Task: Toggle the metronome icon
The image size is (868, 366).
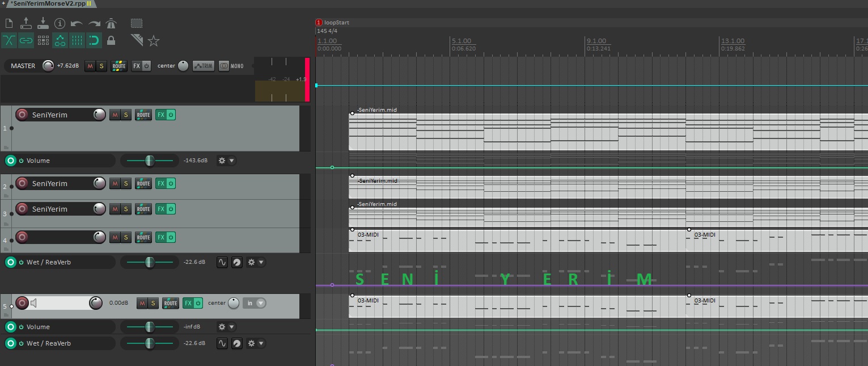Action: [x=111, y=23]
